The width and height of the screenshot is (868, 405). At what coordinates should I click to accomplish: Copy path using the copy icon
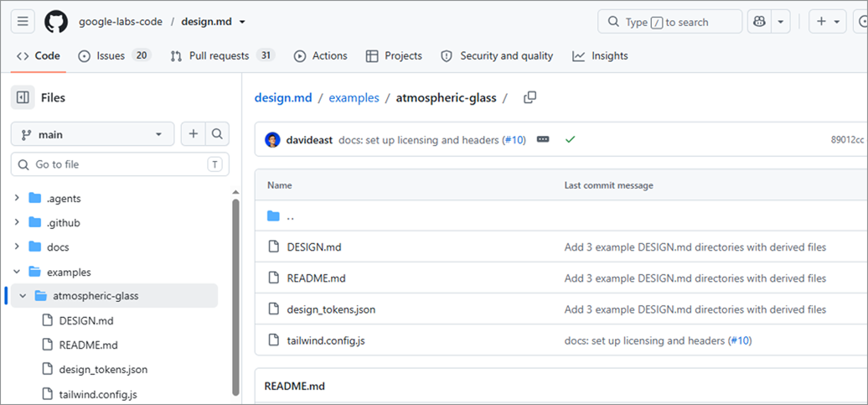click(x=530, y=97)
